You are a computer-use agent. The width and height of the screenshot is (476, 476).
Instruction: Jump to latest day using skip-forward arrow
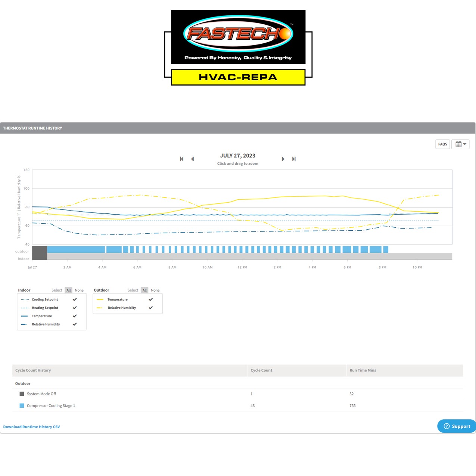pos(294,159)
